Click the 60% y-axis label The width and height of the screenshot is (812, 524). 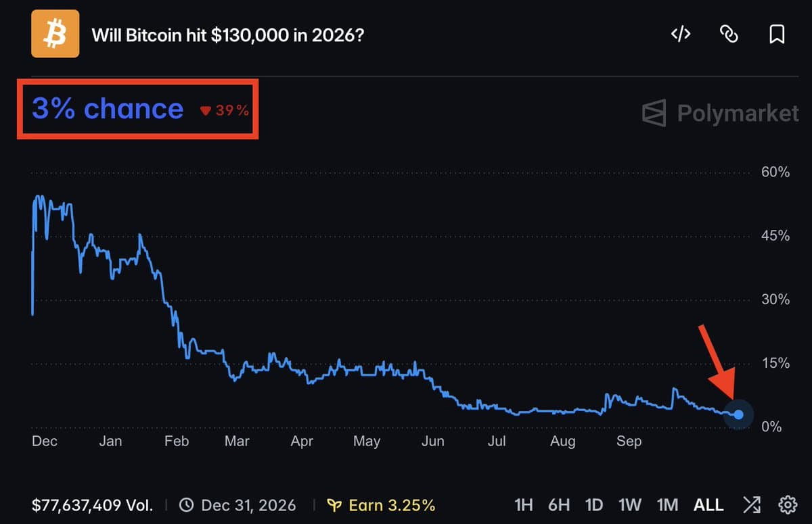pos(775,172)
